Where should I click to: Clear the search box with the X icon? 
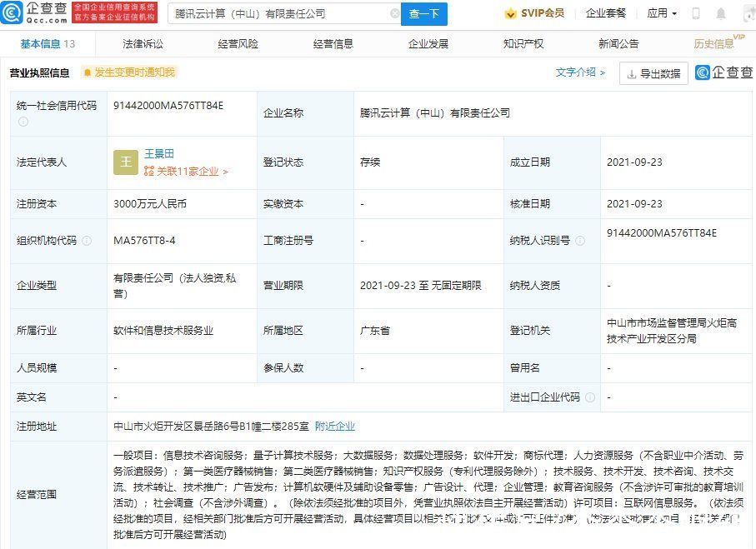pos(394,13)
